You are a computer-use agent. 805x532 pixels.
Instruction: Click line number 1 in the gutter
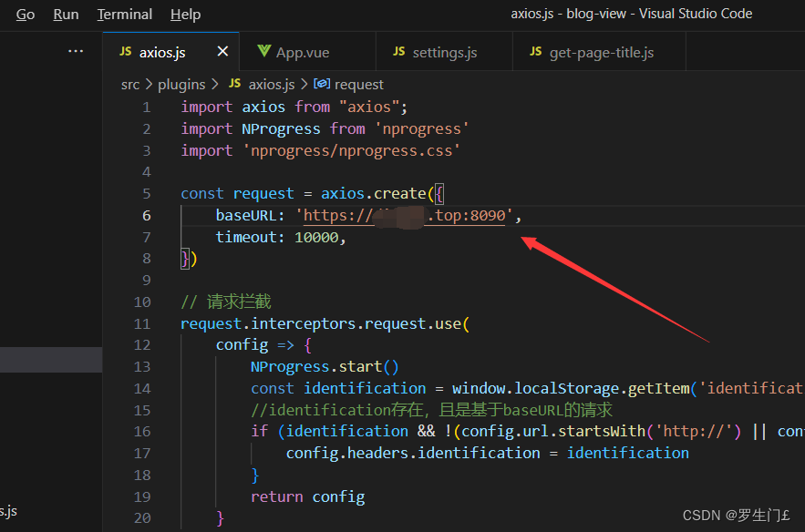click(x=146, y=107)
